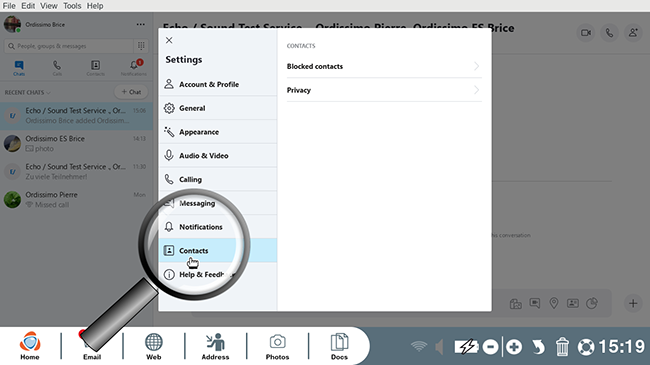Image resolution: width=650 pixels, height=365 pixels.
Task: Switch to the Chats tab
Action: [19, 68]
